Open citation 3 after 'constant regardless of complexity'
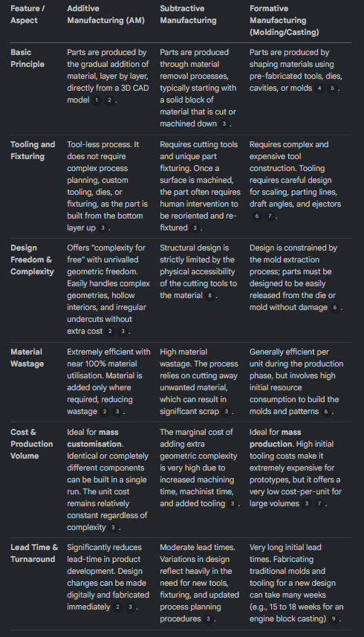The height and width of the screenshot is (637, 364). [x=113, y=528]
